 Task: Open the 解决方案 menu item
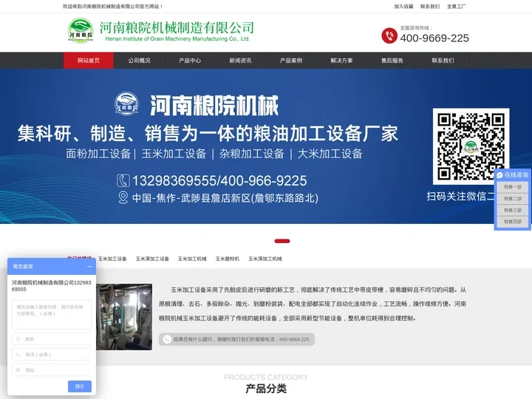[341, 61]
